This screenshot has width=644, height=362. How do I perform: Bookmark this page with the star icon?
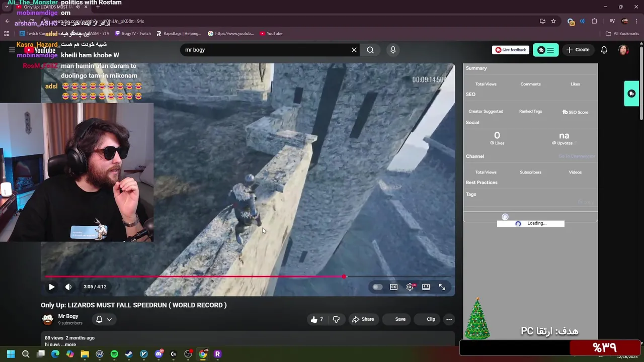tap(553, 21)
